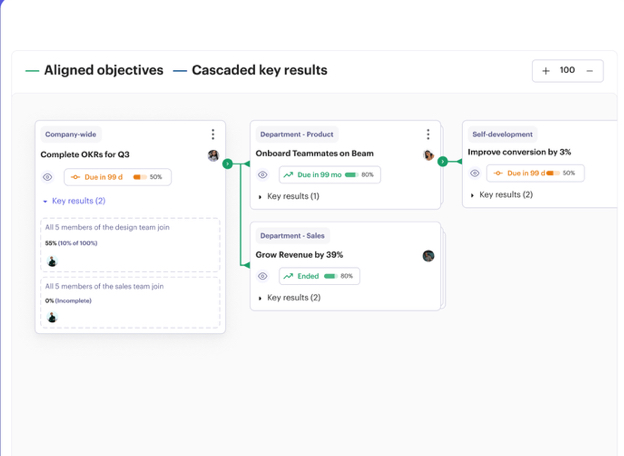This screenshot has width=624, height=456.
Task: Click the 50% progress bar on Complete OKRs card
Action: tap(140, 177)
